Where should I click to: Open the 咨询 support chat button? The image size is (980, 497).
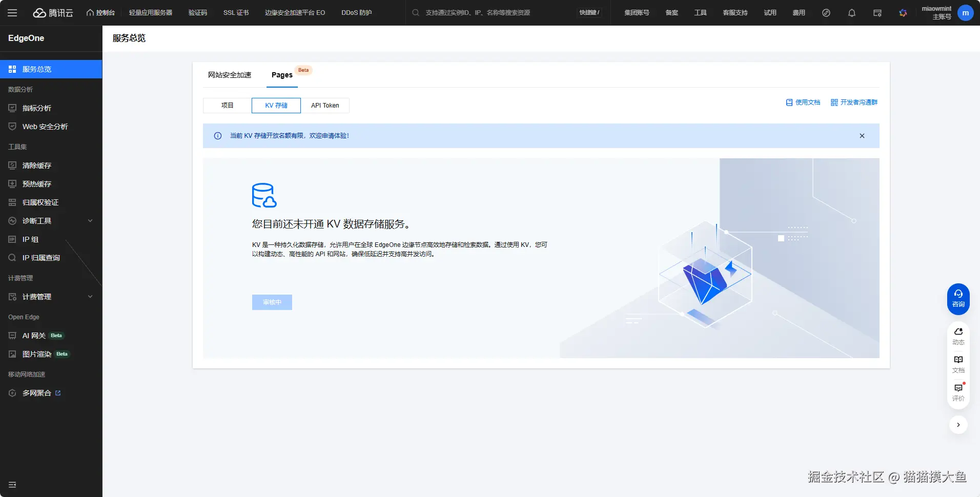coord(958,299)
